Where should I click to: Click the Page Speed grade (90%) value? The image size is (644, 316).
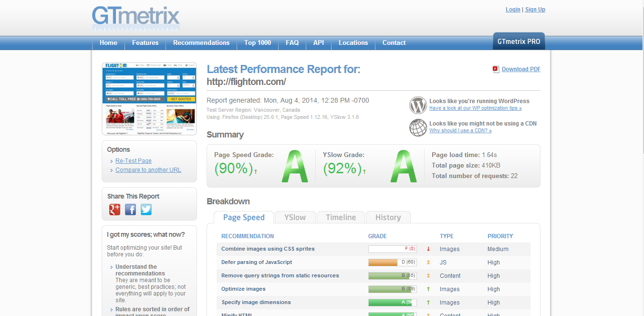coord(233,168)
